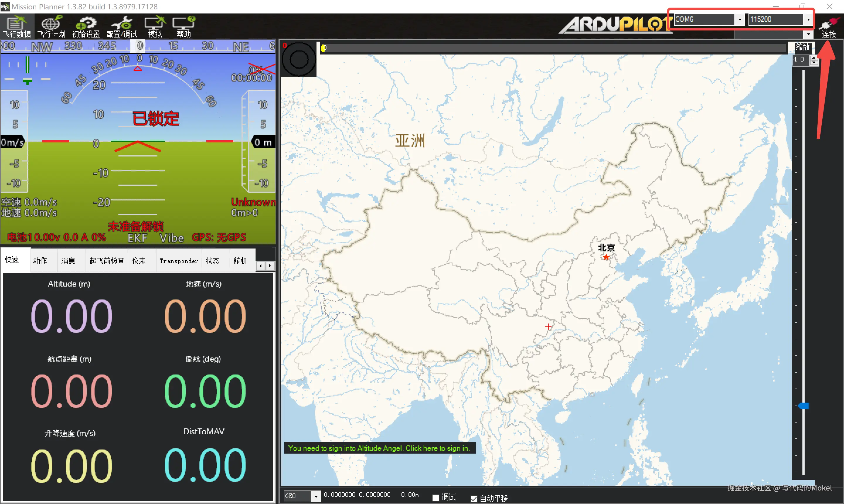Expand the 115200 baud rate dropdown
This screenshot has height=504, width=844.
(808, 20)
